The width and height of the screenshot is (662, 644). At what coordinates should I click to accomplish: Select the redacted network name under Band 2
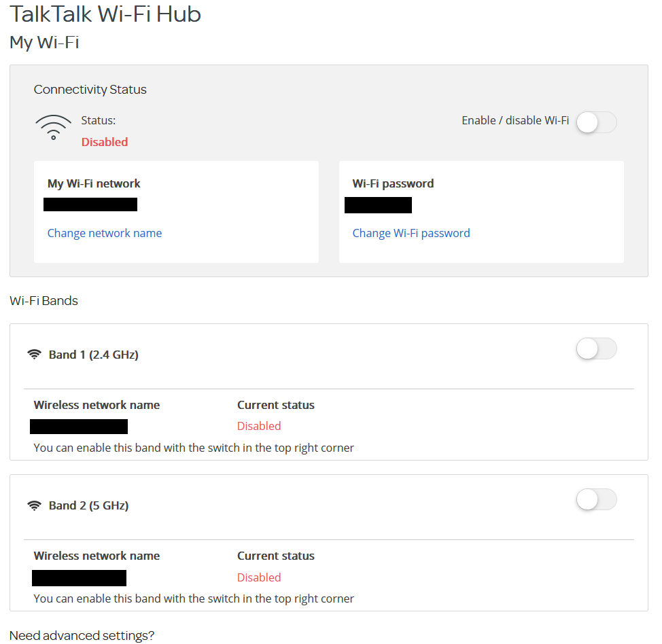pos(78,577)
